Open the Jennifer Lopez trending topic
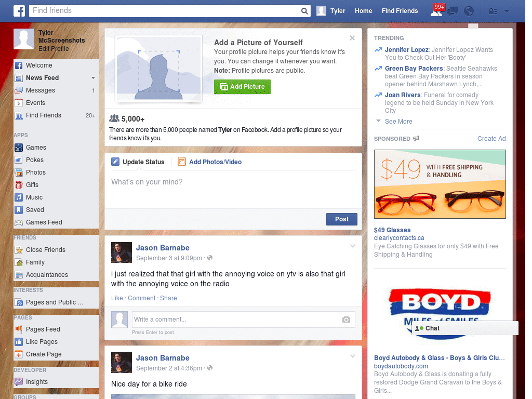The image size is (532, 399). click(x=406, y=50)
